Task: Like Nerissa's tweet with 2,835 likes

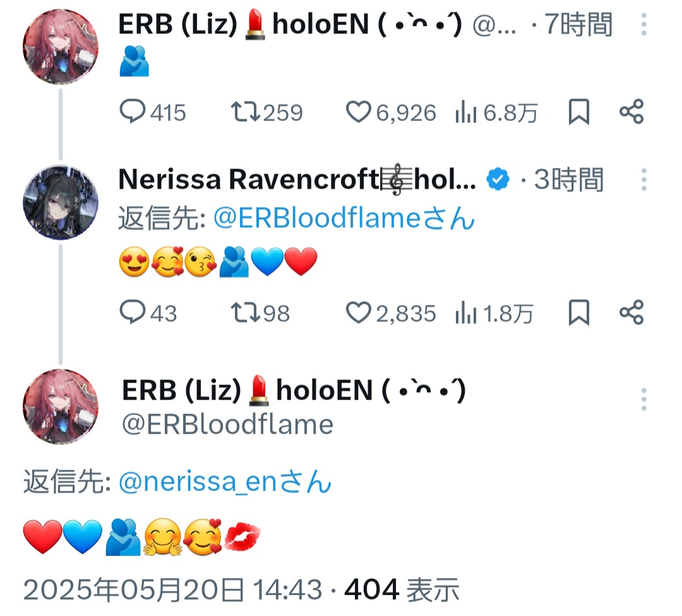Action: [x=391, y=313]
